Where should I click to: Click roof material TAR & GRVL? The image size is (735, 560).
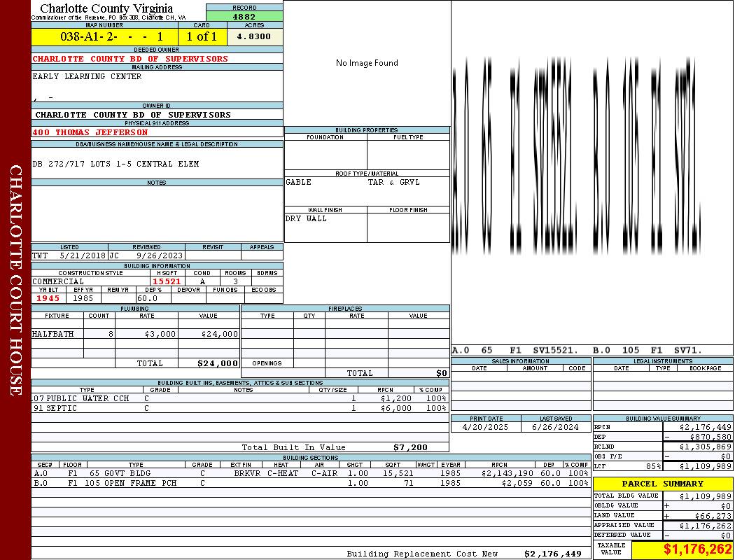point(393,182)
